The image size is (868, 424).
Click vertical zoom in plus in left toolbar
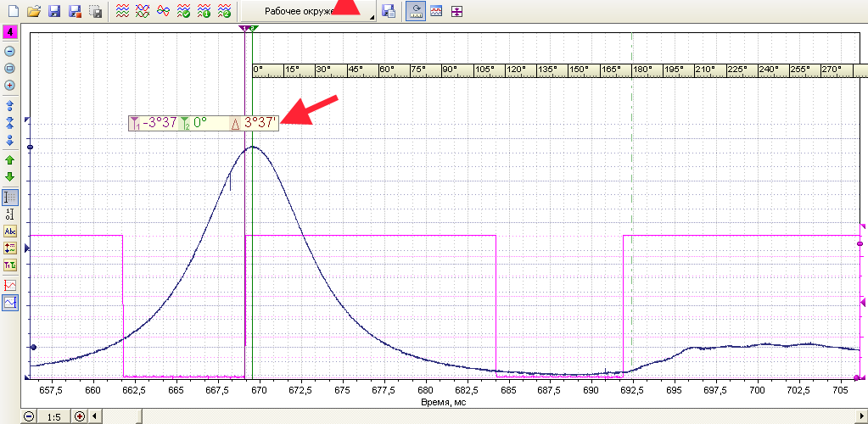(10, 86)
